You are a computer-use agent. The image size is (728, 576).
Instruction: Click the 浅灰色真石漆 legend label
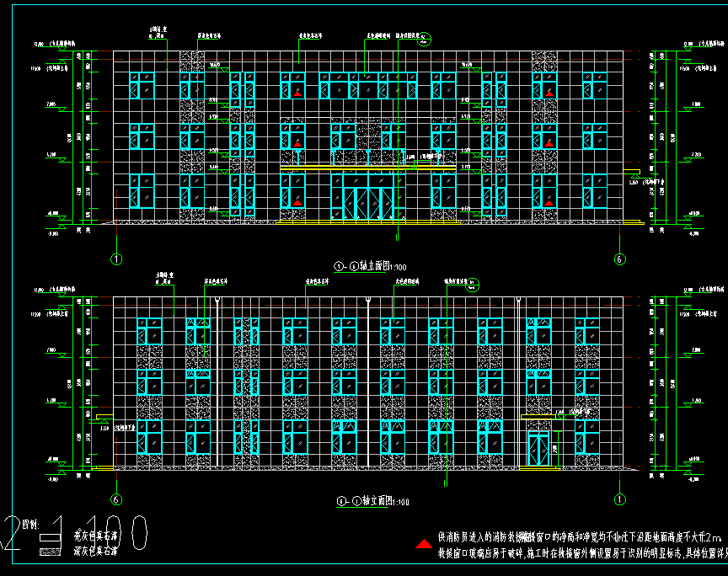(95, 536)
